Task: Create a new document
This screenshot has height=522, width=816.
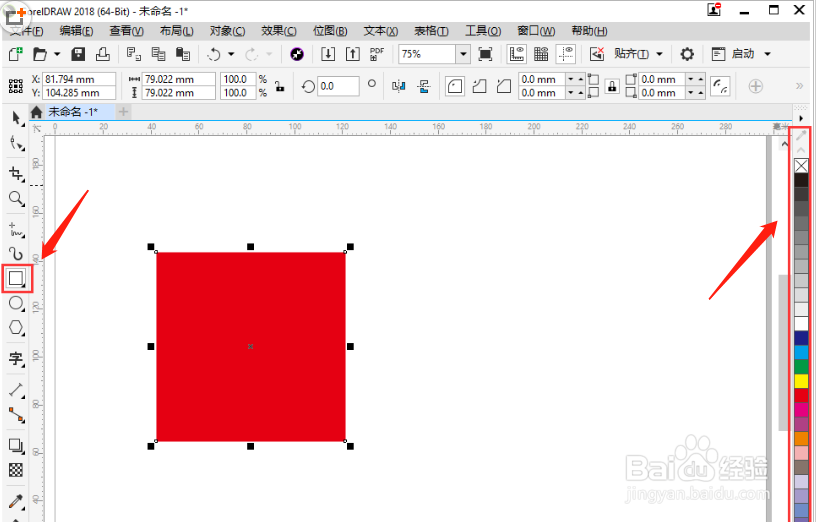Action: tap(16, 54)
